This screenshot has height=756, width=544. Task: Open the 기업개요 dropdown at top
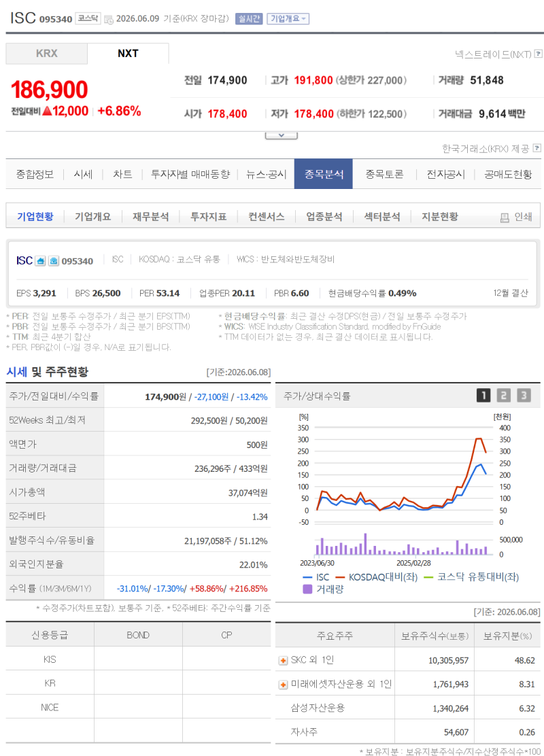[x=288, y=19]
